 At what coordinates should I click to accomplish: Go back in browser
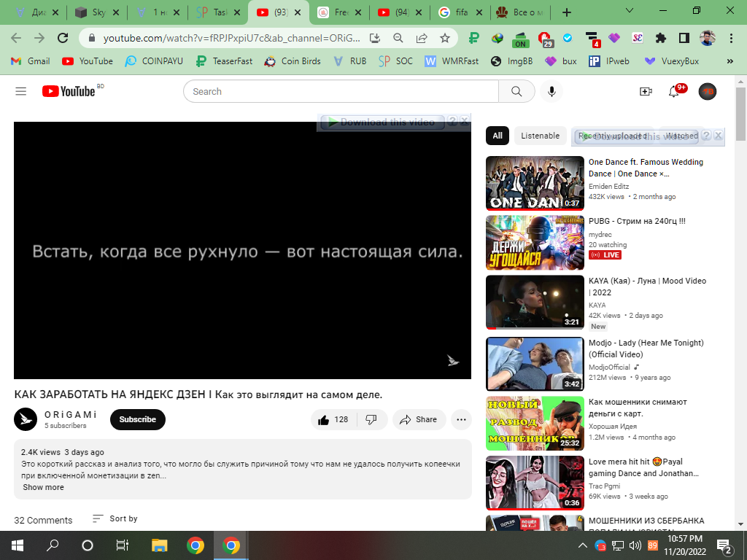click(16, 38)
